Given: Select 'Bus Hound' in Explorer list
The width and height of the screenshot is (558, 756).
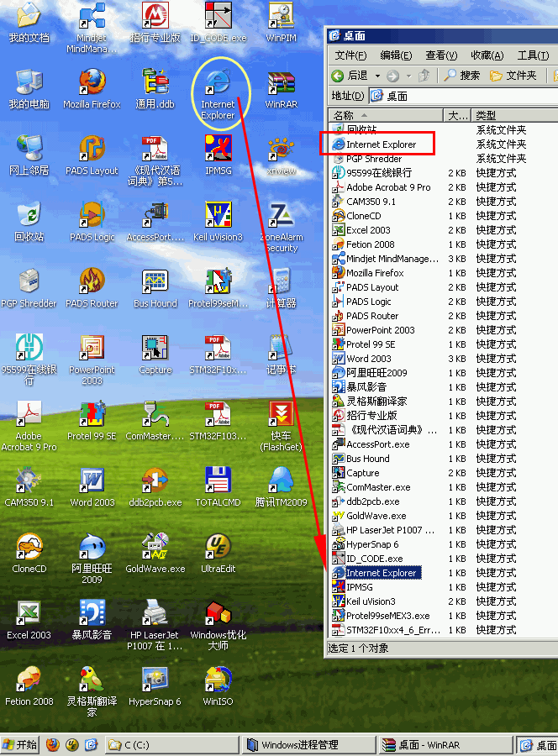Looking at the screenshot, I should [x=367, y=459].
